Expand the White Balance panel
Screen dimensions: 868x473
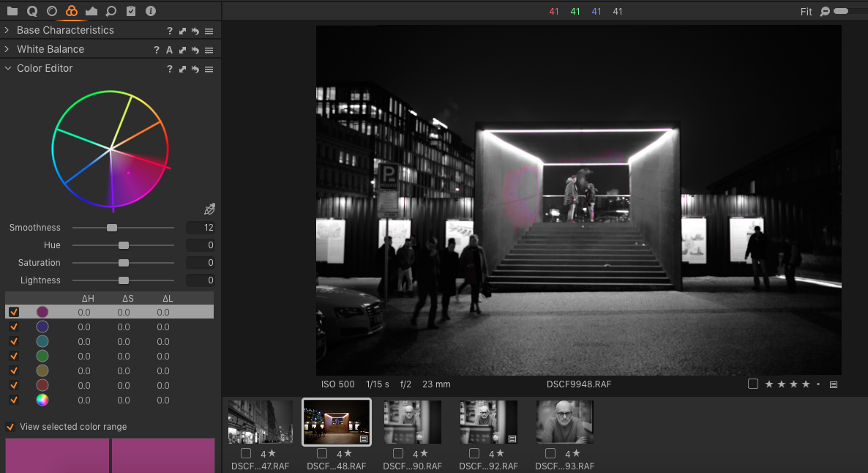pos(8,49)
